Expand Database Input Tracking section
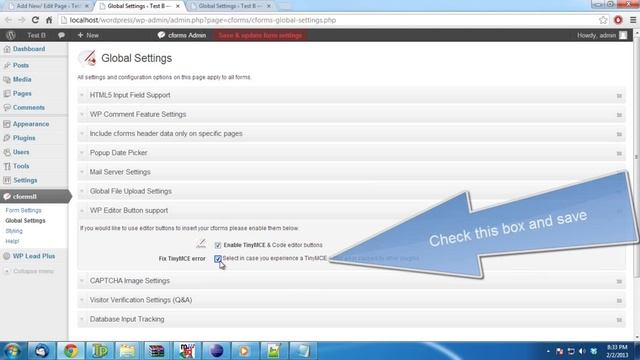Screen dimensions: 640x360 click(x=351, y=319)
